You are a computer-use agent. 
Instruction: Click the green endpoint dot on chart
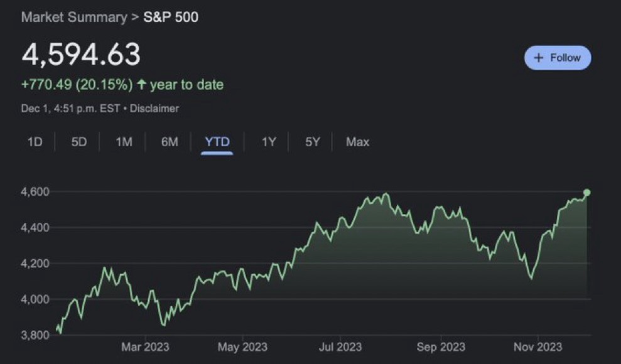587,193
